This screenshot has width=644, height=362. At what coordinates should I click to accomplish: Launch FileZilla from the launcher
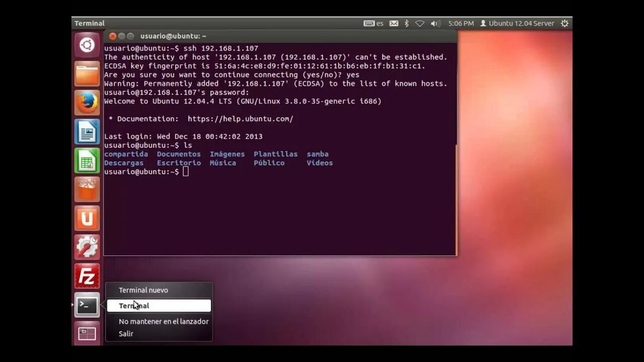click(x=87, y=277)
